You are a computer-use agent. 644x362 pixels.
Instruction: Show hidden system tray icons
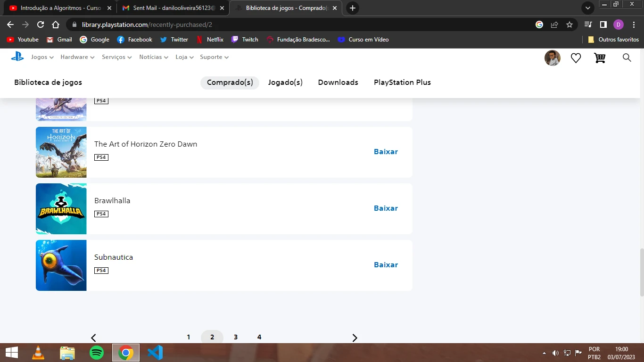(x=545, y=353)
